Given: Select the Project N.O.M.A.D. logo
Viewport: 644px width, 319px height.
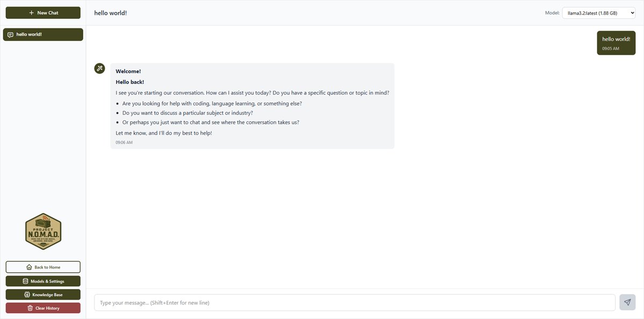Looking at the screenshot, I should point(43,230).
